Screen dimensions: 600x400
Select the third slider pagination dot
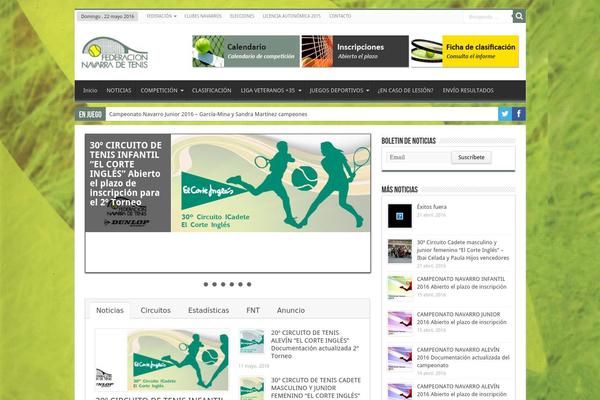coord(223,284)
